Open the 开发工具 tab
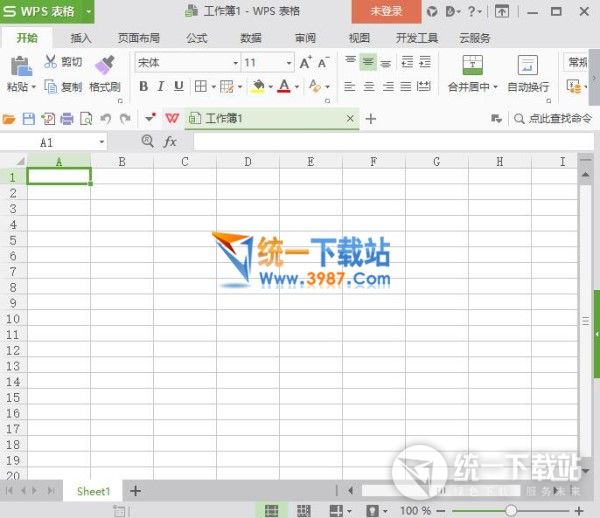This screenshot has height=518, width=600. point(417,38)
